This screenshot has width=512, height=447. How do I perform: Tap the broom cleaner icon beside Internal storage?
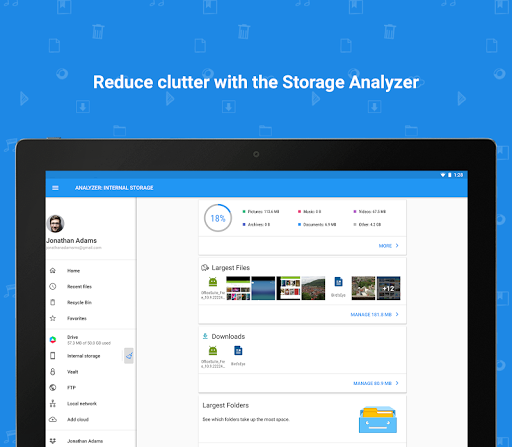pyautogui.click(x=129, y=356)
